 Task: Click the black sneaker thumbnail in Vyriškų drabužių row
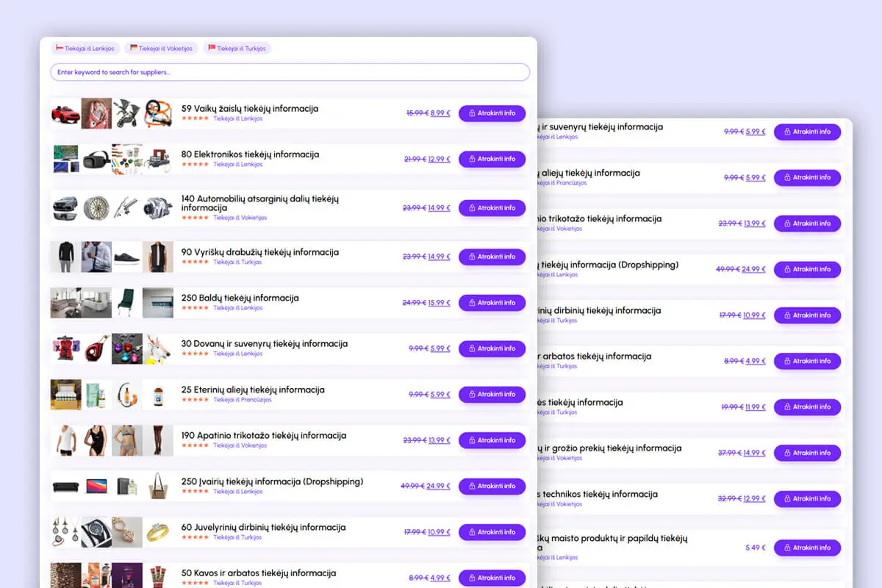(127, 257)
